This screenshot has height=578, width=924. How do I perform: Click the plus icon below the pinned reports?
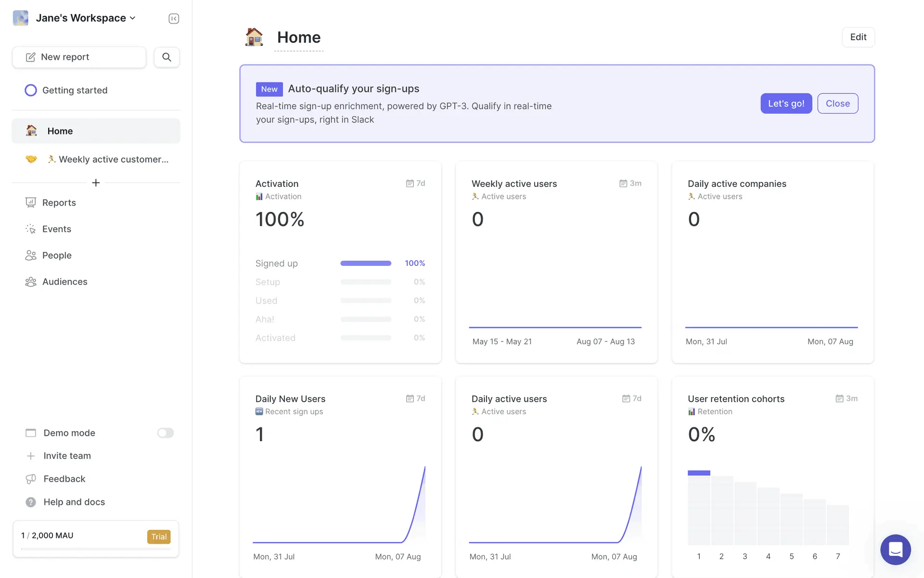coord(96,183)
